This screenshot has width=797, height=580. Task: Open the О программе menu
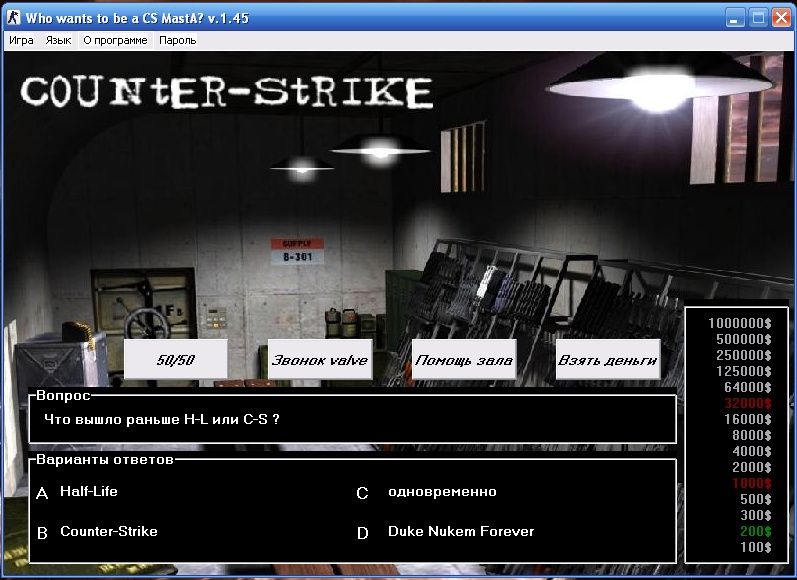pyautogui.click(x=115, y=41)
